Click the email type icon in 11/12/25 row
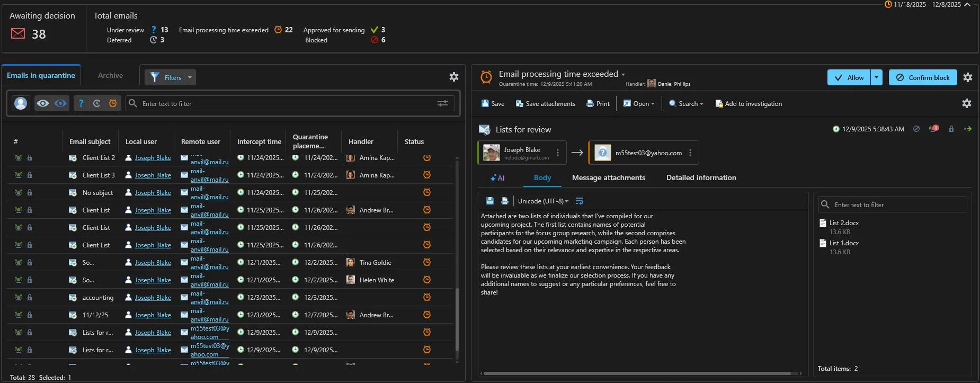Screen dimensions: 980x383 click(73, 315)
